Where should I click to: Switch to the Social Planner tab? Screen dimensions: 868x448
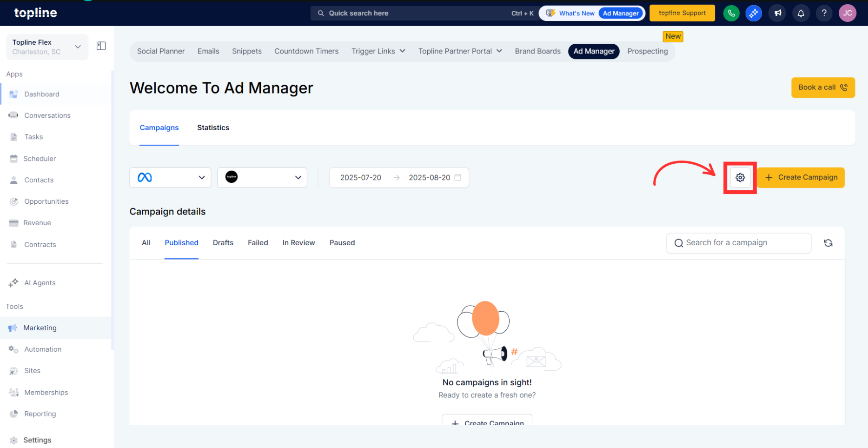[161, 51]
